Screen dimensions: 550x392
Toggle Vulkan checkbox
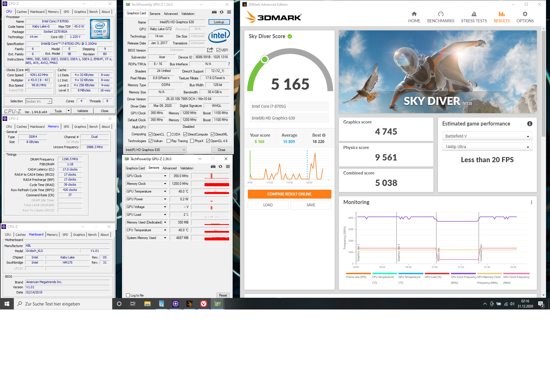pos(151,141)
